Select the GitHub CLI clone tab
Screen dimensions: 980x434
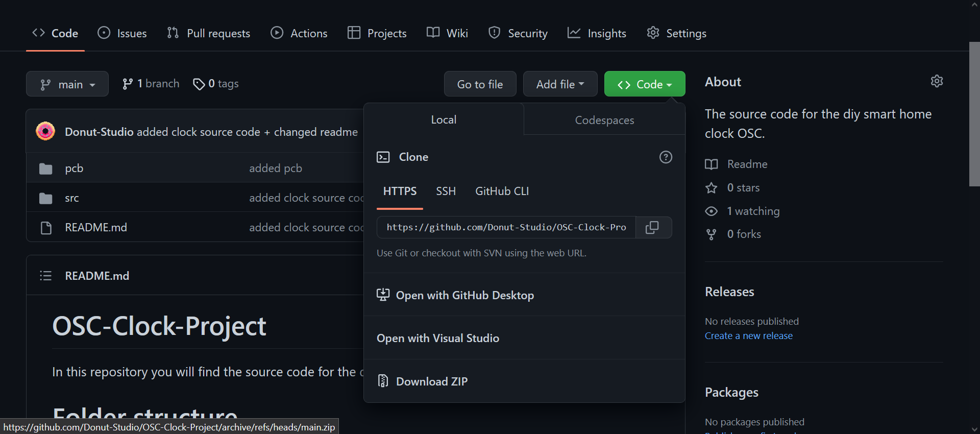(x=502, y=191)
